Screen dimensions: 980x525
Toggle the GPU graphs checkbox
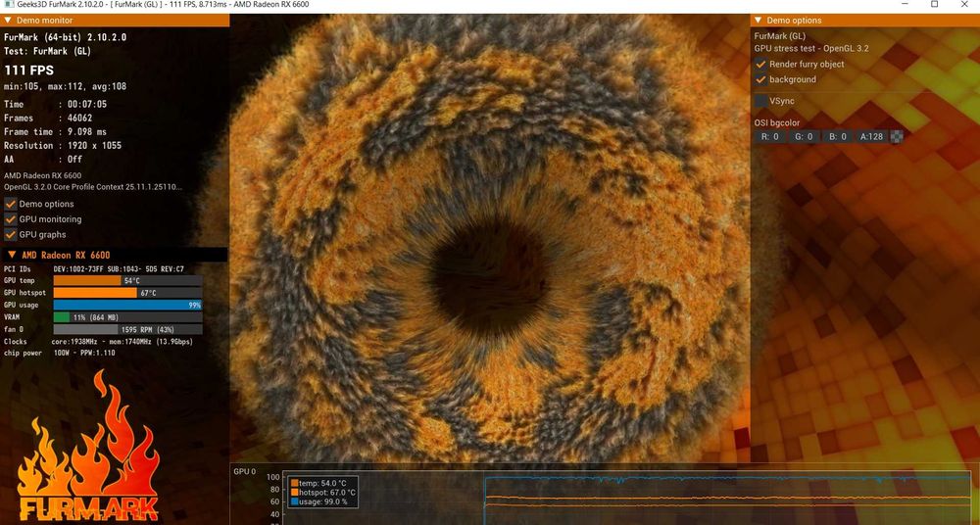click(11, 234)
